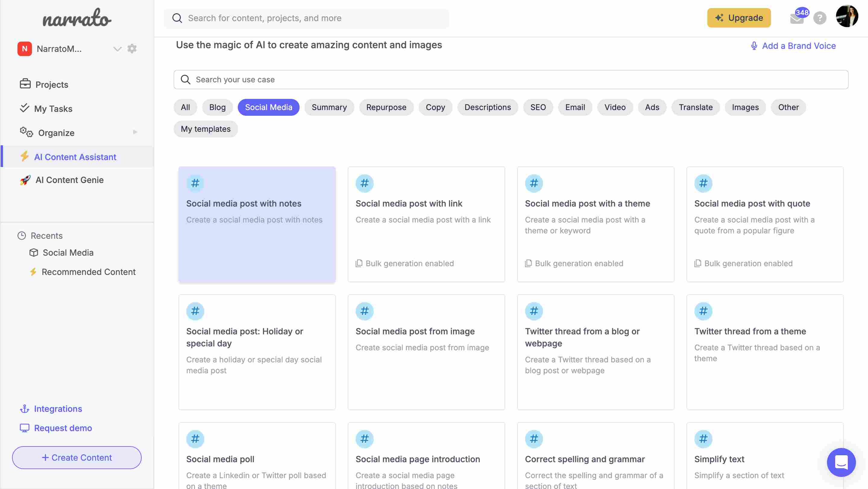Click the AI Content Genie rocket icon
Image resolution: width=868 pixels, height=489 pixels.
pyautogui.click(x=25, y=180)
